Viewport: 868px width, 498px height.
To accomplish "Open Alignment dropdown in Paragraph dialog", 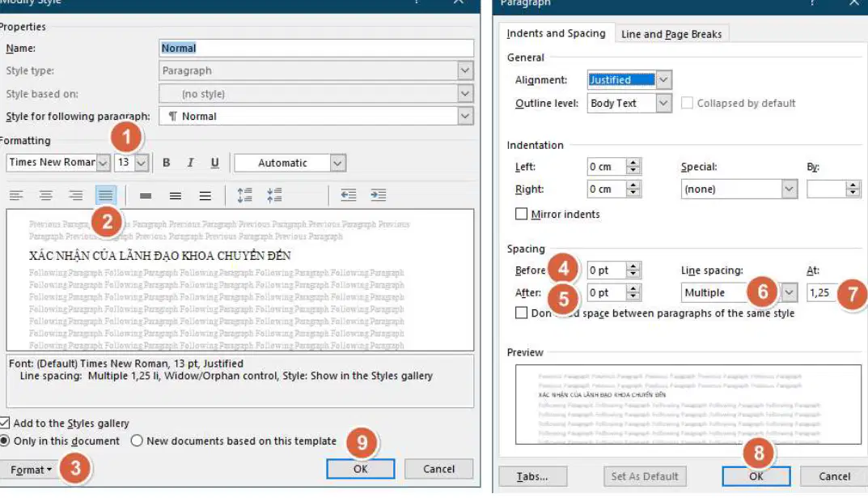I will pos(663,80).
